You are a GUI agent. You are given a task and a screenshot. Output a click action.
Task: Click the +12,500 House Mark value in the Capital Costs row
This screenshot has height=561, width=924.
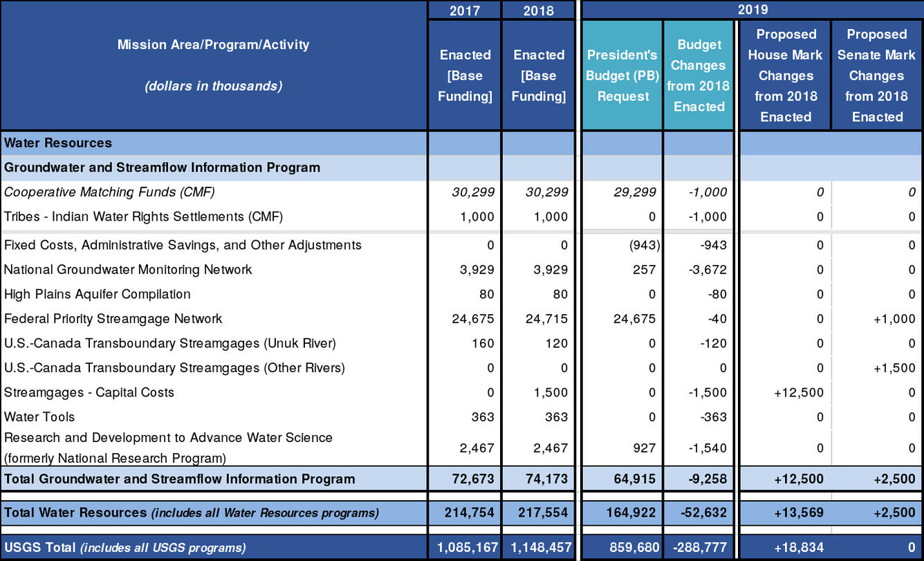[799, 392]
